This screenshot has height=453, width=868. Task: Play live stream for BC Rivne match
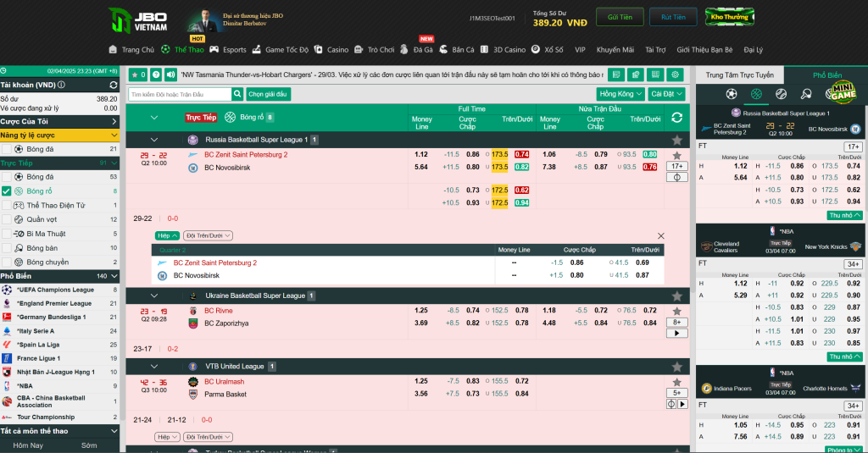click(676, 334)
